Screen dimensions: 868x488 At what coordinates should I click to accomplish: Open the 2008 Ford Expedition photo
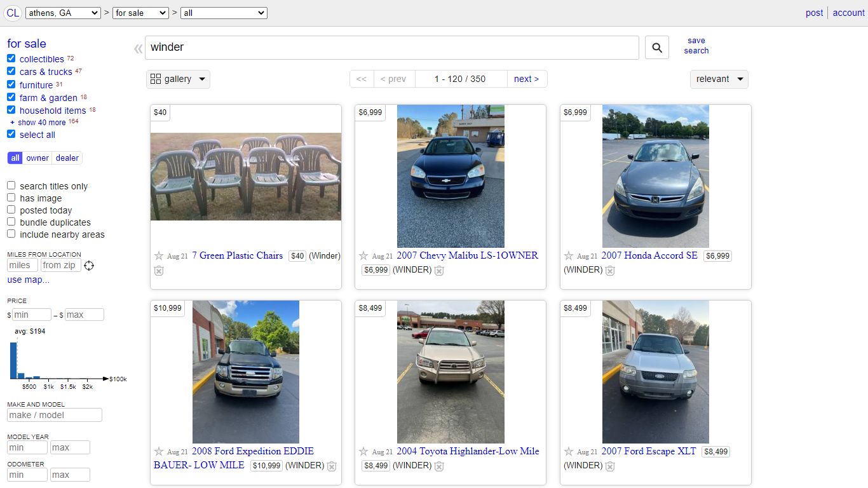click(246, 372)
